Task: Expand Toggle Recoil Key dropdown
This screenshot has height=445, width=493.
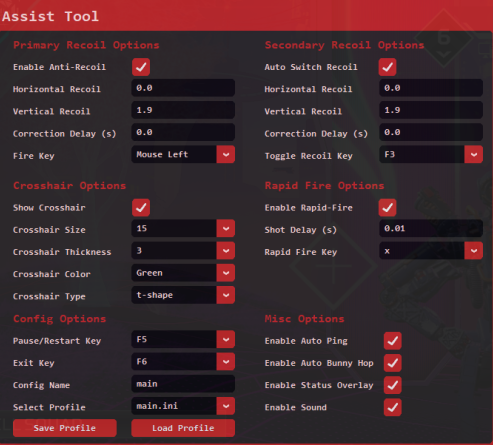Action: (x=431, y=154)
